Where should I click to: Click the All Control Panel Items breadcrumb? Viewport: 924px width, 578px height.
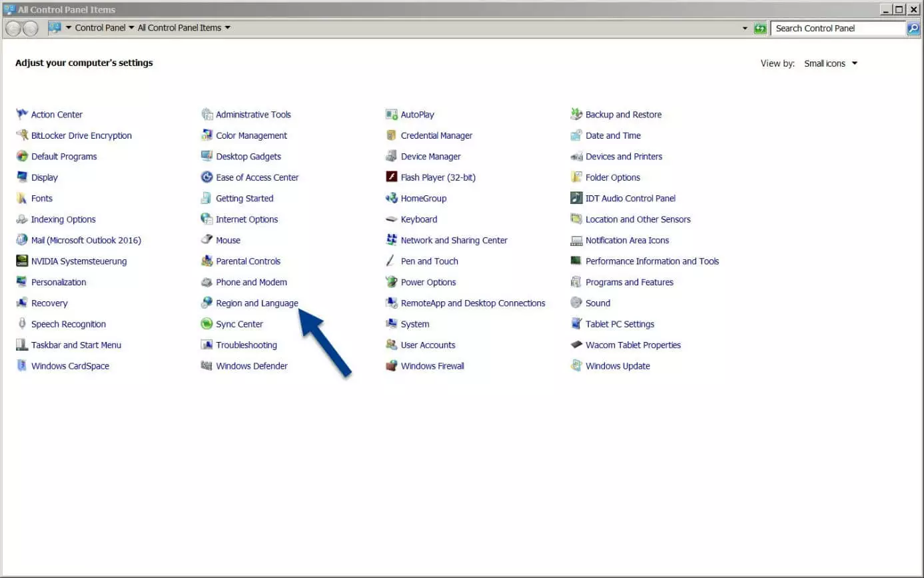tap(179, 28)
